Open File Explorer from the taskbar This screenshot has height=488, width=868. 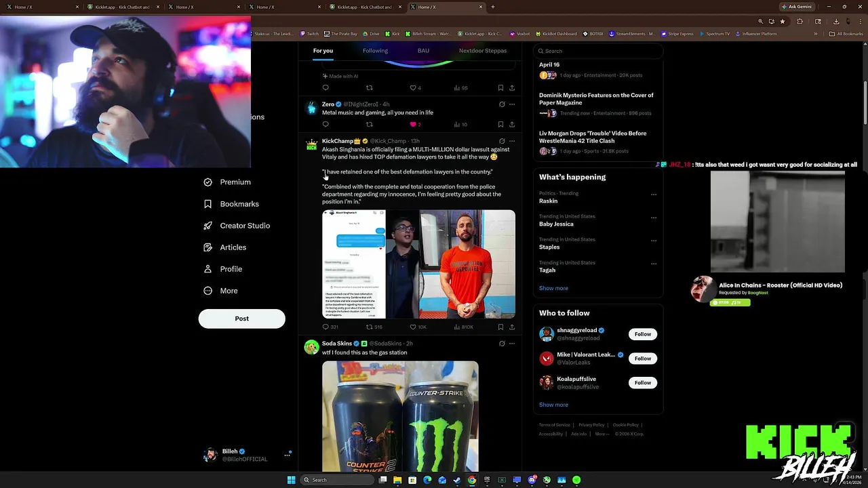[397, 480]
